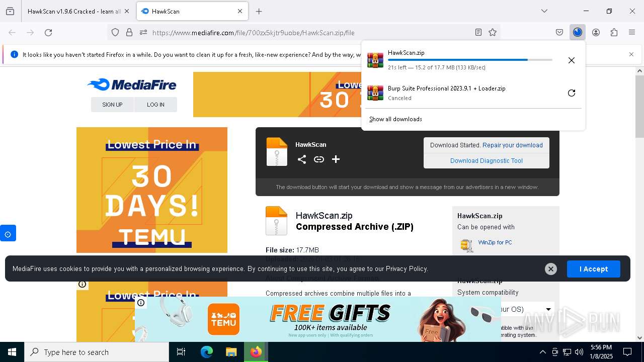Close the HawkScan MediaFire tab
The width and height of the screenshot is (644, 362).
pos(240,11)
